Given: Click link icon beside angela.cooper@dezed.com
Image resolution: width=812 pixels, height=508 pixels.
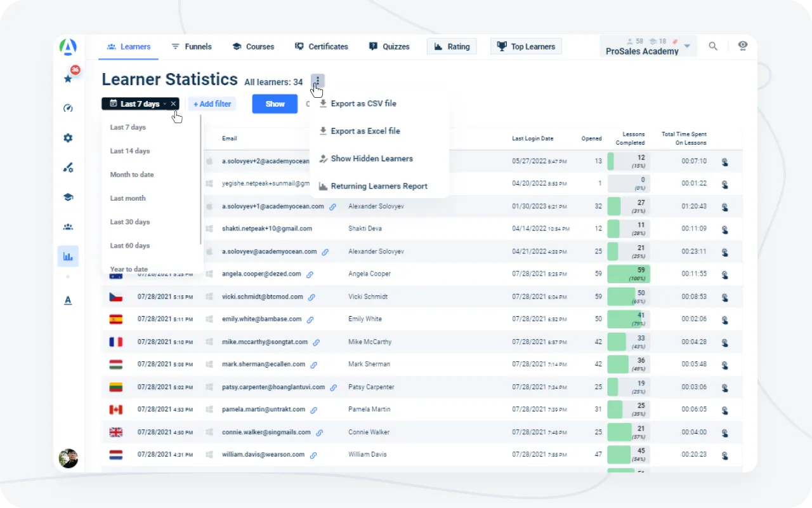Looking at the screenshot, I should coord(310,274).
